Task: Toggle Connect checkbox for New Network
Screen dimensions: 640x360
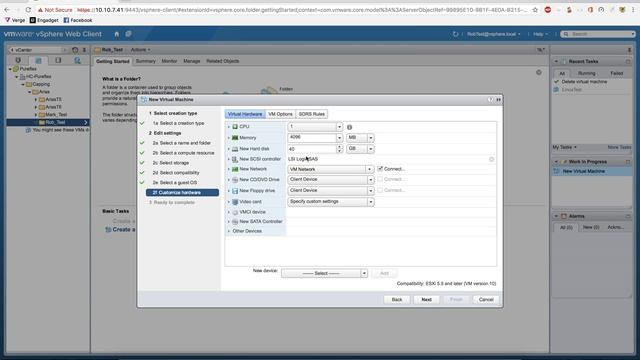Action: coord(380,169)
